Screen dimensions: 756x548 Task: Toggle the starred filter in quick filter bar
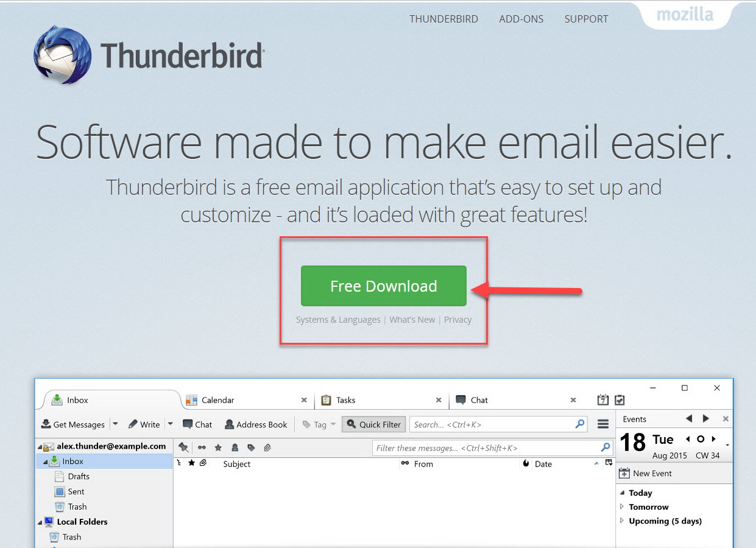tap(218, 448)
